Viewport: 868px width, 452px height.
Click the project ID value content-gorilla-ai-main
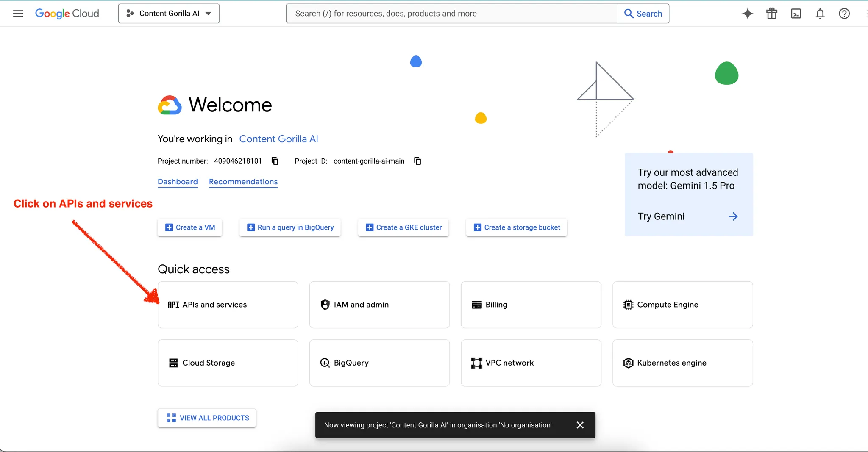(369, 161)
